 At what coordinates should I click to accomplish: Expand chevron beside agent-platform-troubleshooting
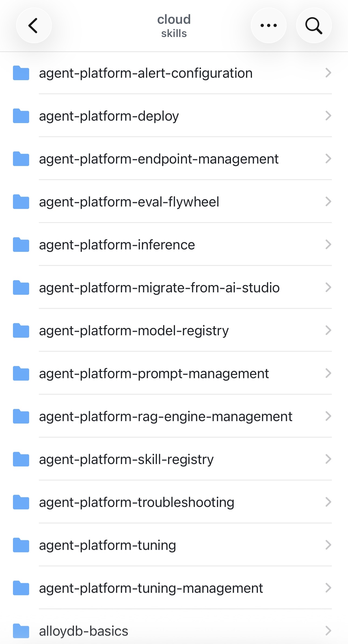(x=328, y=502)
